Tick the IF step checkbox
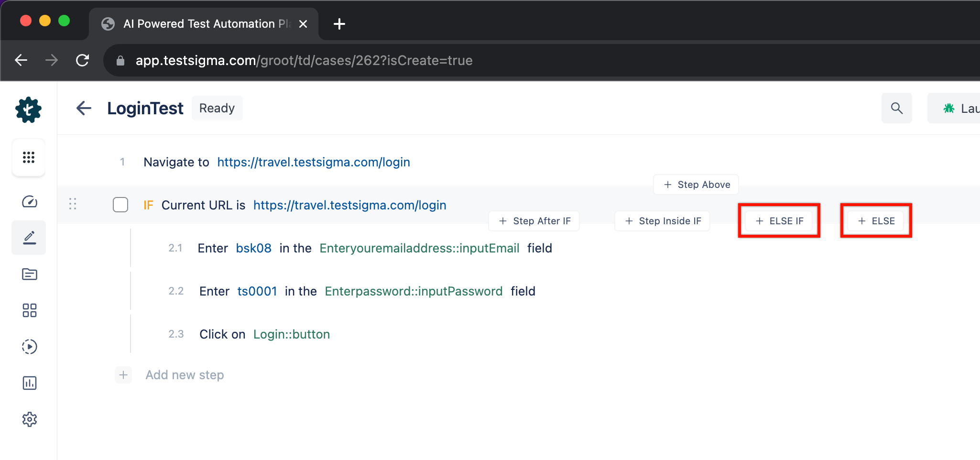 (120, 205)
